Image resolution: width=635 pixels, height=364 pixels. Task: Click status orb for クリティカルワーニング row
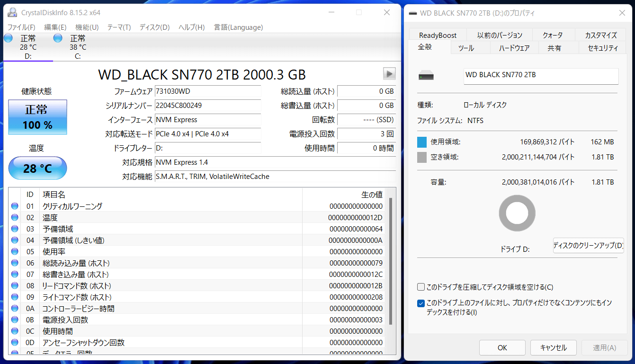click(15, 206)
